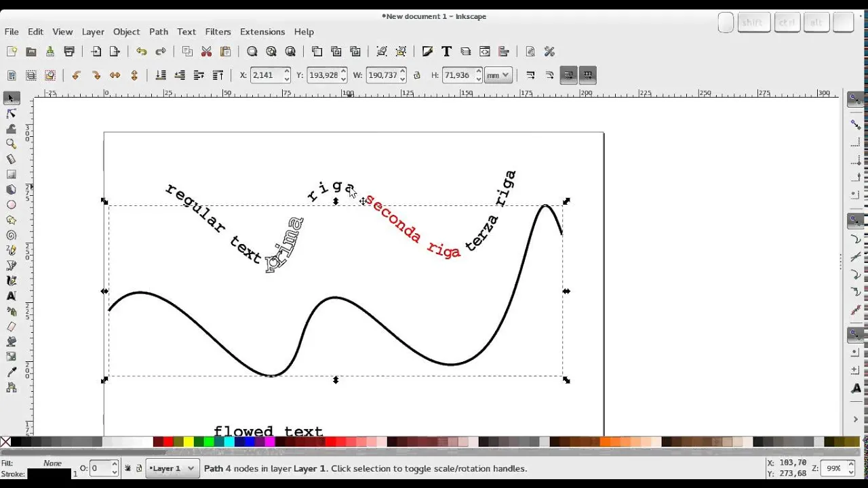Screen dimensions: 868x488
Task: Select the Spiral tool
Action: click(x=11, y=235)
